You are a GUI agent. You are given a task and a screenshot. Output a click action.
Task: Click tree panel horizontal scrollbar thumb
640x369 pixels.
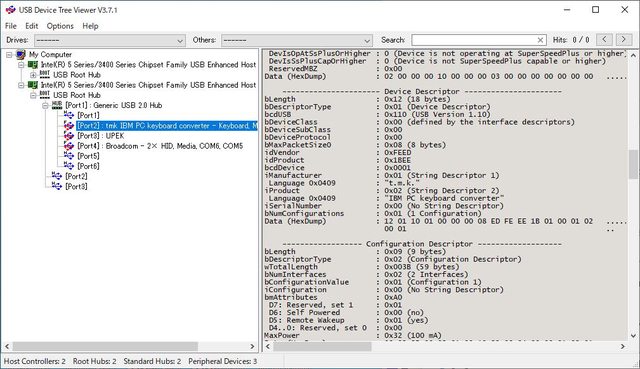(105, 346)
